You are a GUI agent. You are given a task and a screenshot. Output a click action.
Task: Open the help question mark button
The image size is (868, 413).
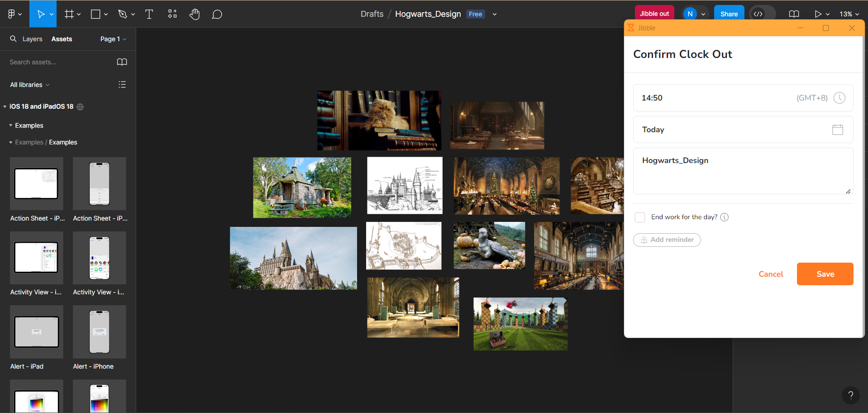point(850,395)
